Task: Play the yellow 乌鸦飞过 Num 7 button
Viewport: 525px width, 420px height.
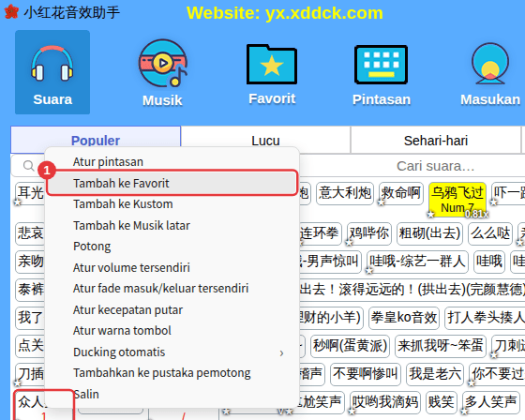Action: coord(457,200)
